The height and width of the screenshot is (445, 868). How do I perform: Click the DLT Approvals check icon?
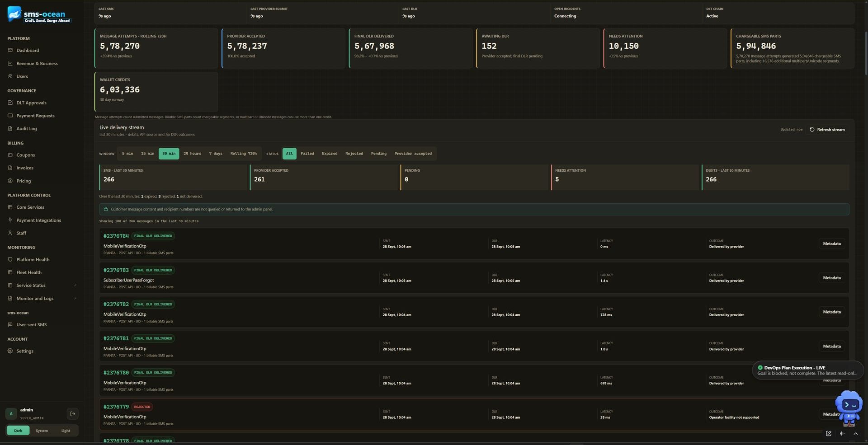(x=10, y=103)
